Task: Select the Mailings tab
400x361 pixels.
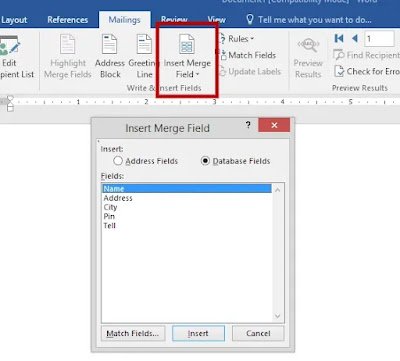Action: (x=124, y=20)
